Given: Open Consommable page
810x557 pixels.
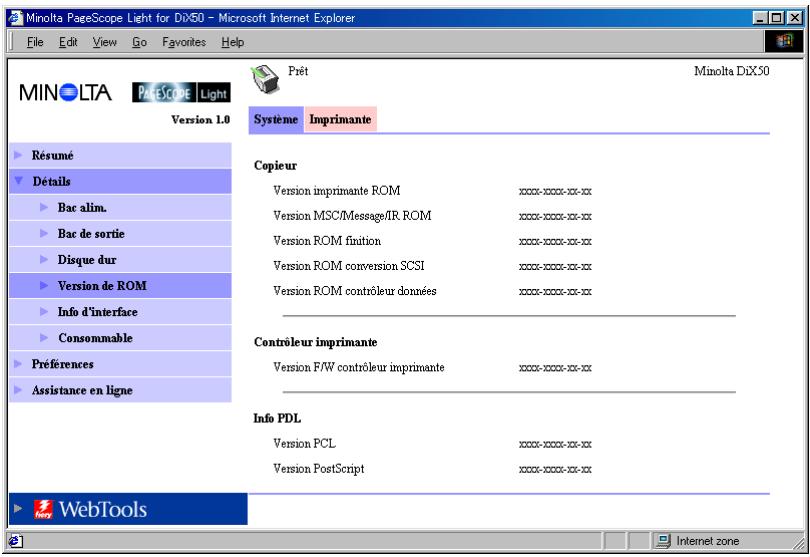Looking at the screenshot, I should point(120,337).
